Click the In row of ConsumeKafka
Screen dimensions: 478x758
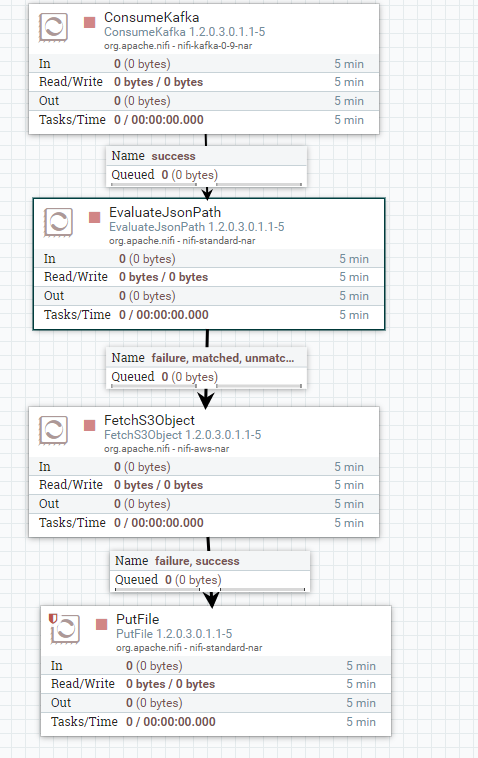tap(204, 64)
